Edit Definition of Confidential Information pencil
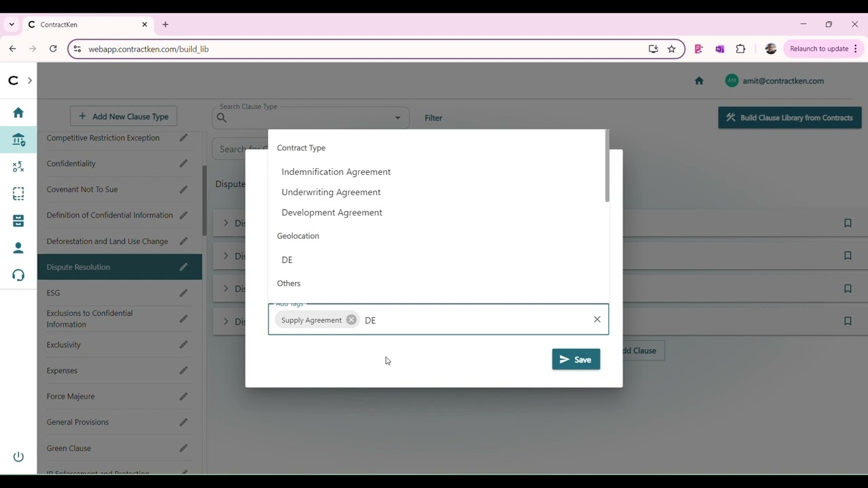This screenshot has height=488, width=868. 183,215
